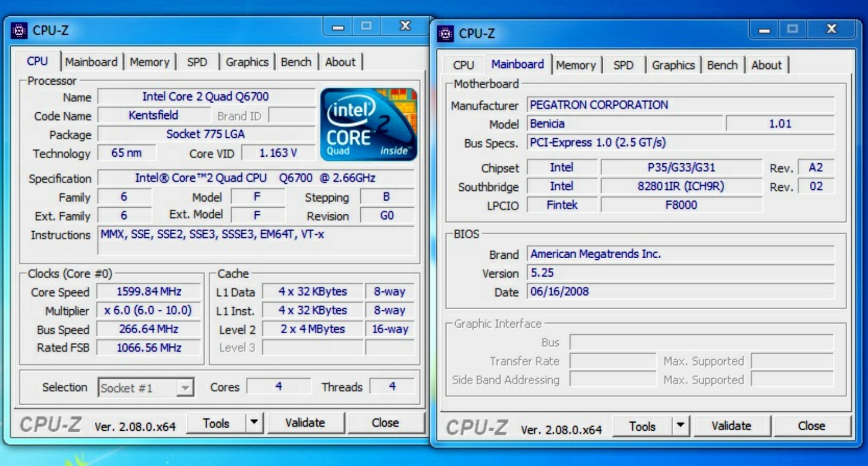Open the Socket #1 selection dropdown
Screen dimensions: 868x466
(145, 387)
